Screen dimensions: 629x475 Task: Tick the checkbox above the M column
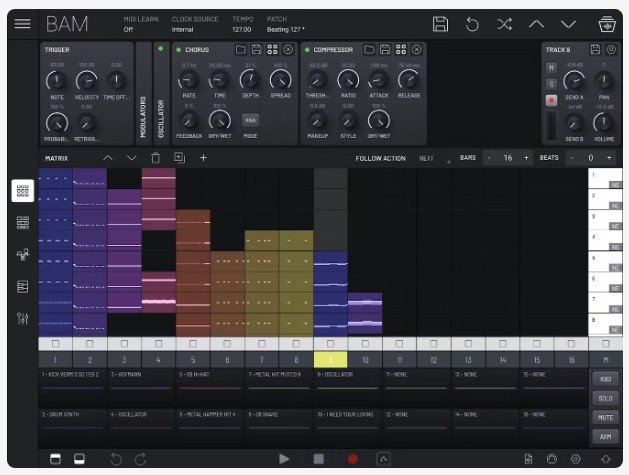[x=606, y=344]
